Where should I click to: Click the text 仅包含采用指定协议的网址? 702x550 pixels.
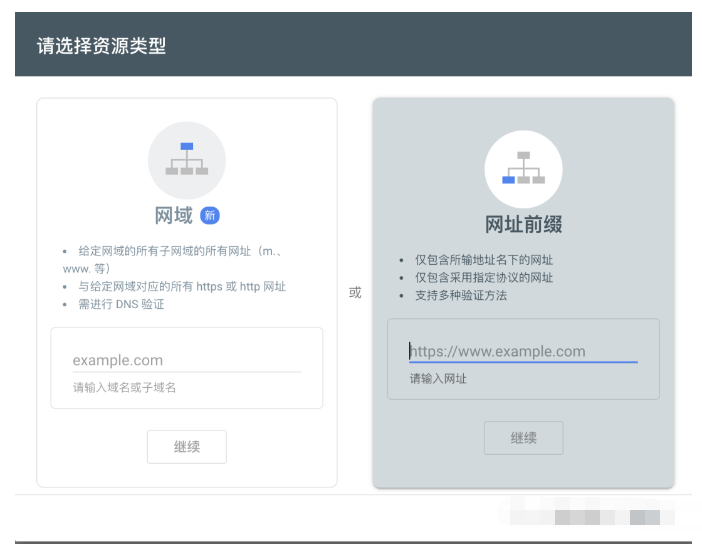click(x=484, y=278)
